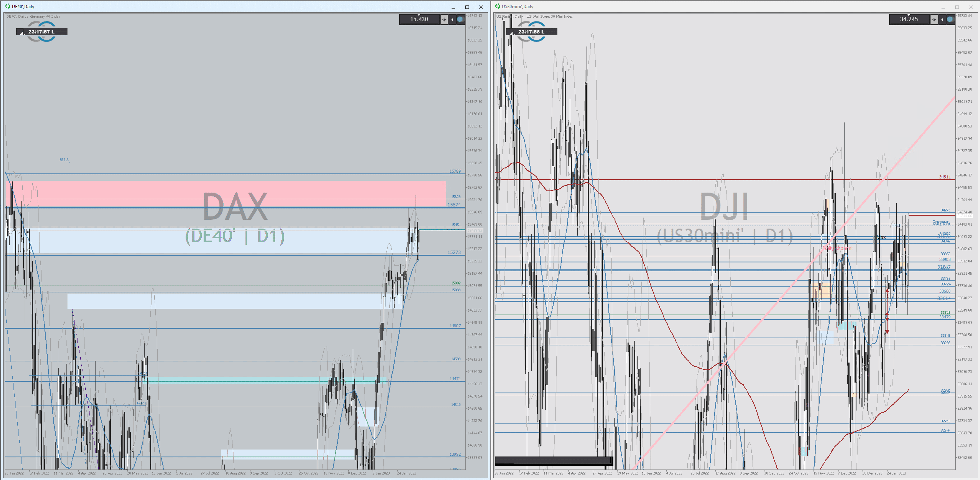The height and width of the screenshot is (480, 980).
Task: Click the 33668 level label on DJI chart
Action: 945,291
